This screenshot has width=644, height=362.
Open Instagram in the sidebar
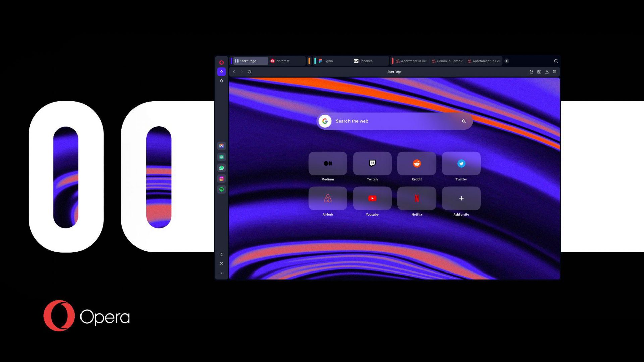pos(221,179)
